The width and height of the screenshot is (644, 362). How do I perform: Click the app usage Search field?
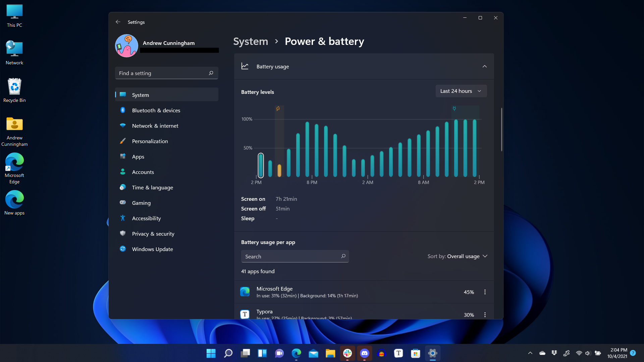(295, 256)
